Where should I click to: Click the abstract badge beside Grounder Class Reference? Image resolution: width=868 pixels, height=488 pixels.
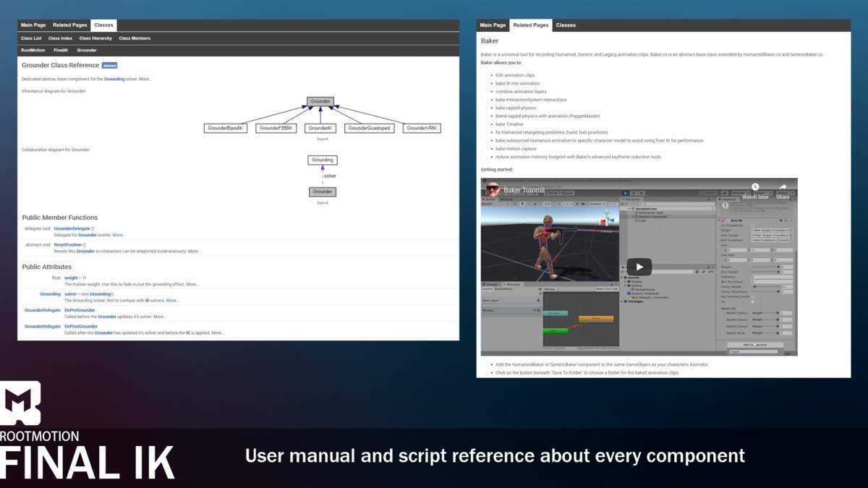pos(109,65)
